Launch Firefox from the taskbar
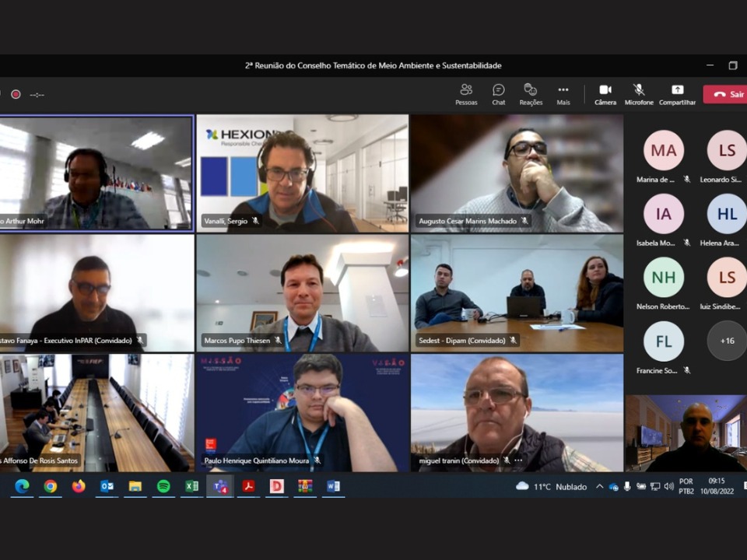 pos(79,486)
